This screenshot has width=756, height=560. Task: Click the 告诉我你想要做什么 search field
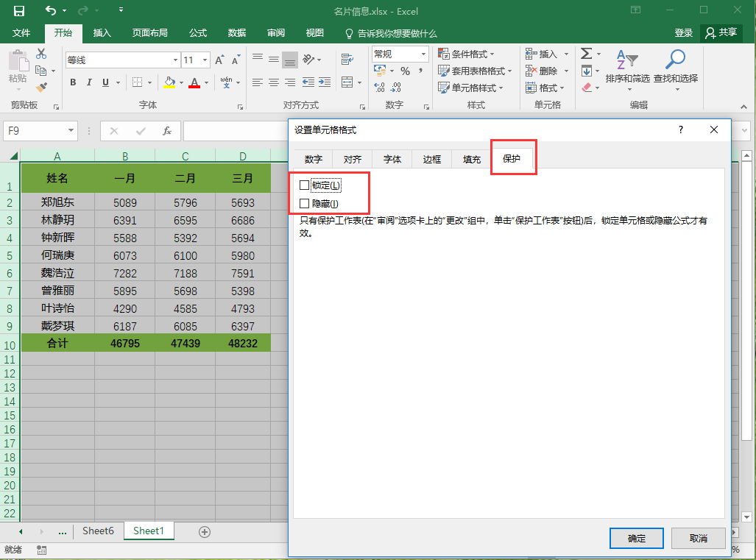(392, 33)
